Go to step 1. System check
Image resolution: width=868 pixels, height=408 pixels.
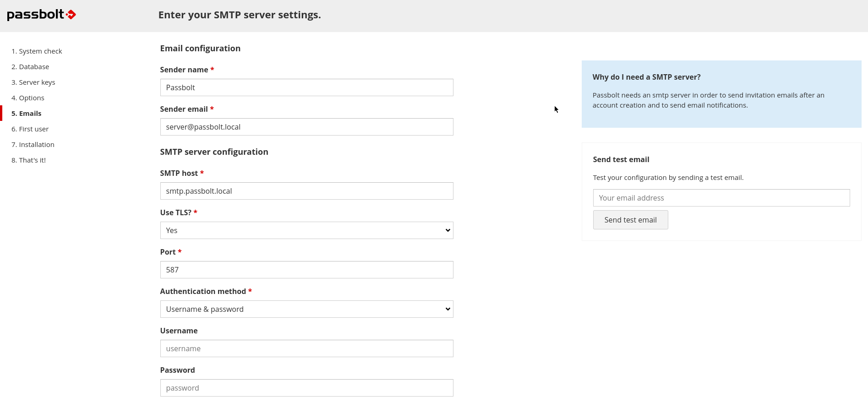click(x=37, y=51)
